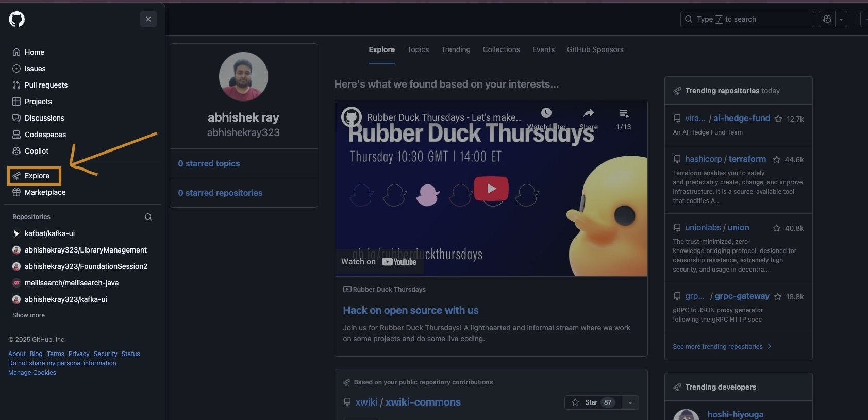Open the xwiki organization link

coord(366,402)
